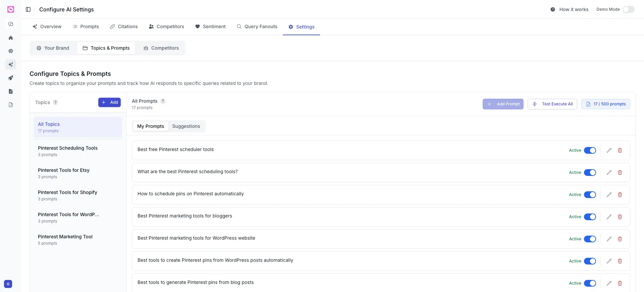Screen dimensions: 644x292
Task: Toggle Active for How to schedule pins automatically
Action: point(590,195)
